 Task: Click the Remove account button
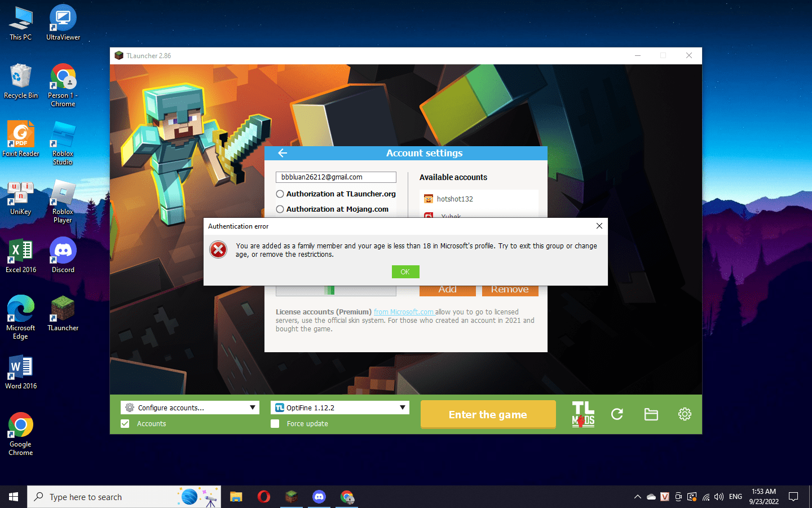point(510,290)
